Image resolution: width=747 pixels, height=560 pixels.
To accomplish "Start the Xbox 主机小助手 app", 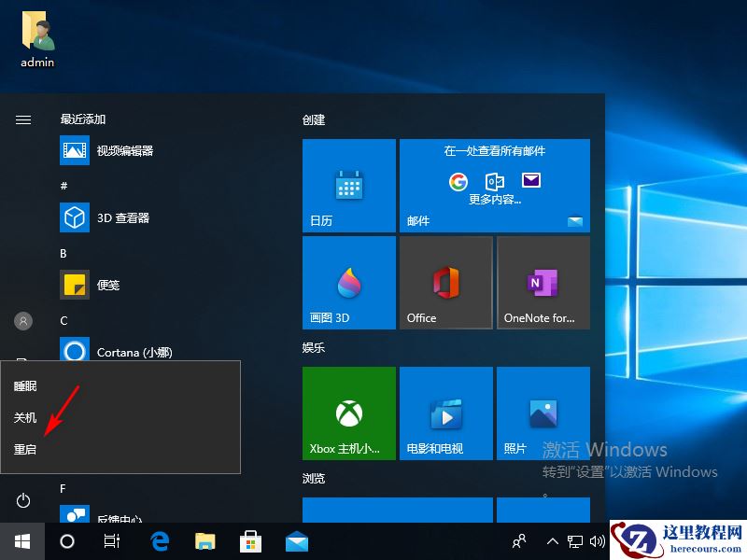I will 348,413.
